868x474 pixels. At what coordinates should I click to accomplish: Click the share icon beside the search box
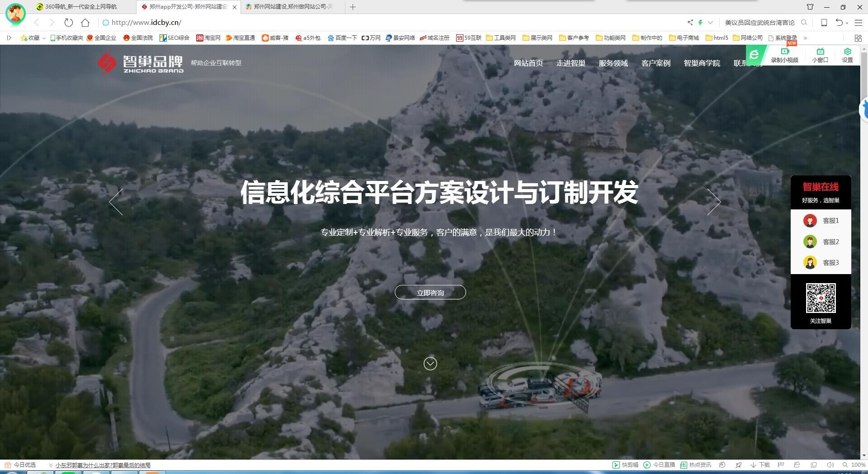[x=690, y=22]
